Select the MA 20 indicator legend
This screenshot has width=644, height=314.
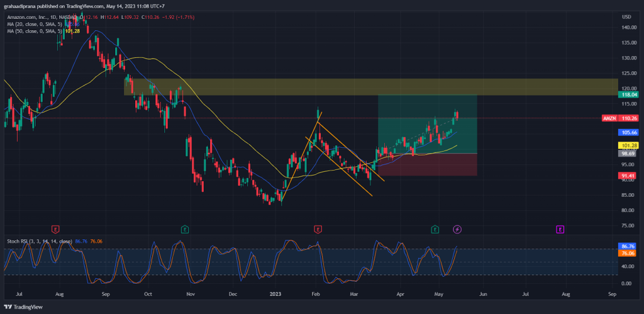(x=34, y=24)
